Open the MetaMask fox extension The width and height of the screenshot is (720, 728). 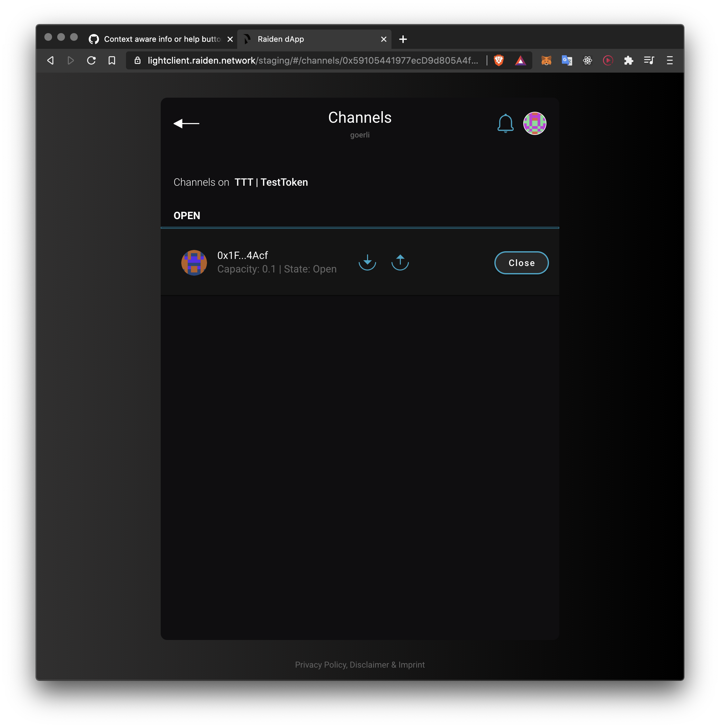click(546, 60)
